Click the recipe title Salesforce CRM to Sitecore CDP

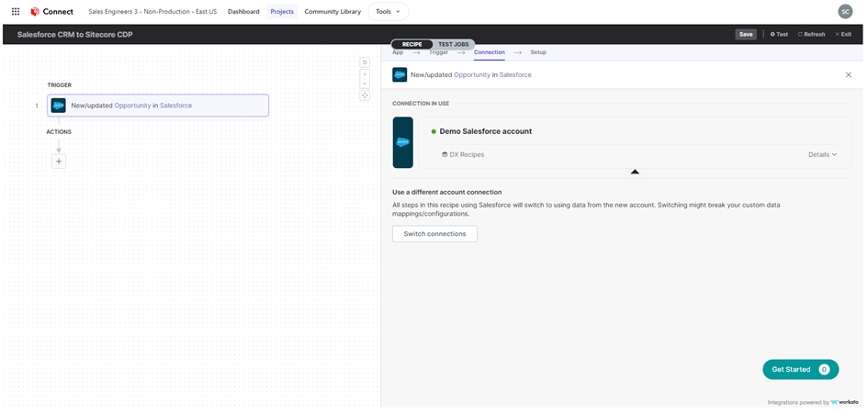coord(74,34)
